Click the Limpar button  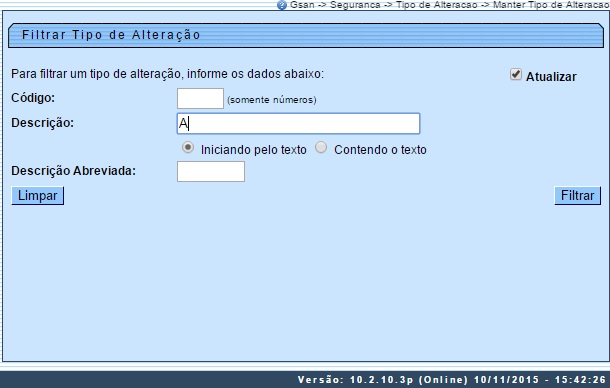38,195
